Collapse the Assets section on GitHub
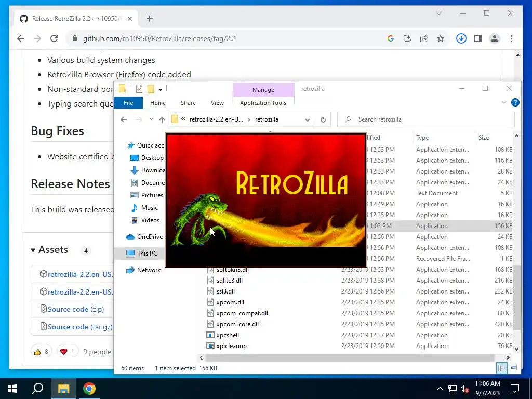 point(49,250)
